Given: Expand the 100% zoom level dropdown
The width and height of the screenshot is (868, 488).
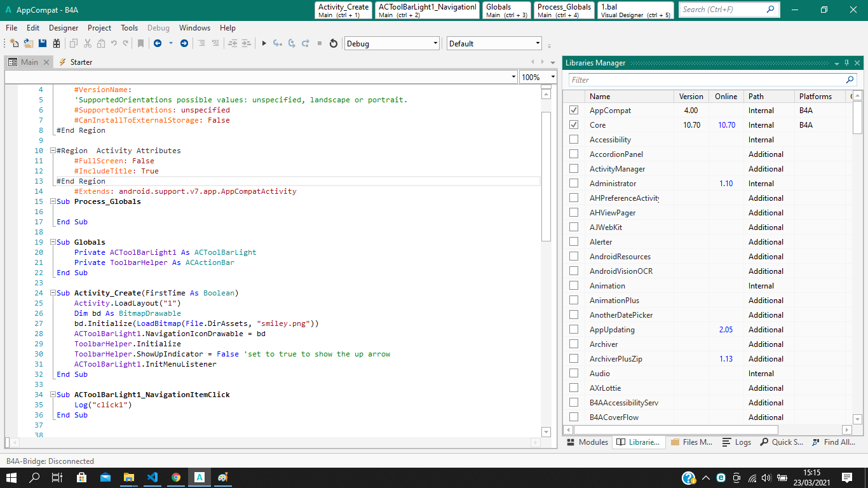Looking at the screenshot, I should tap(553, 77).
